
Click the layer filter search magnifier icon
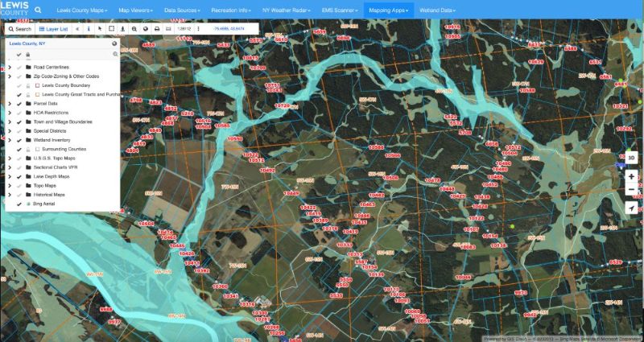tap(115, 54)
